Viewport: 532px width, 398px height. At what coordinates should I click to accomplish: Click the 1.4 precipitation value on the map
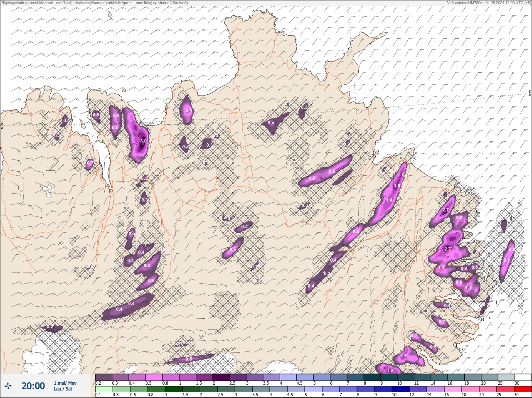pos(389,200)
